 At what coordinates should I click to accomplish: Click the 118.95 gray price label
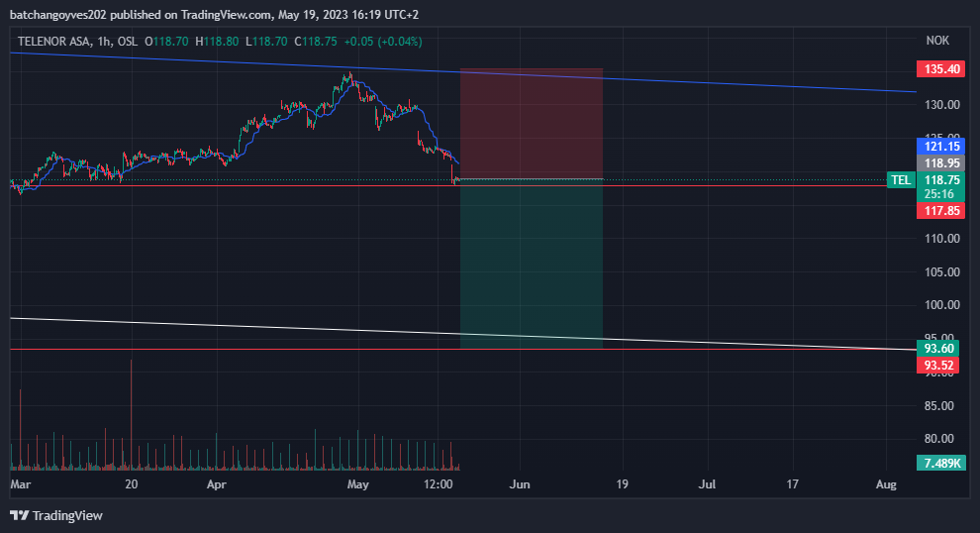click(940, 162)
